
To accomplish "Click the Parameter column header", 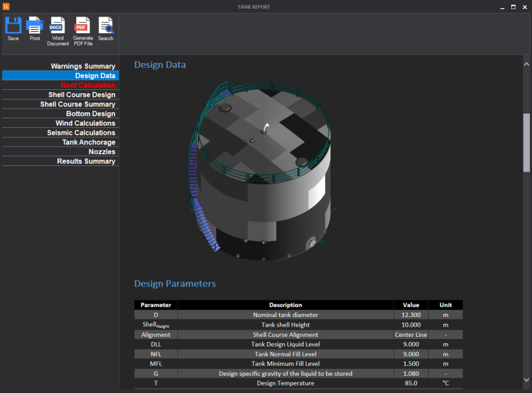I will coord(156,305).
